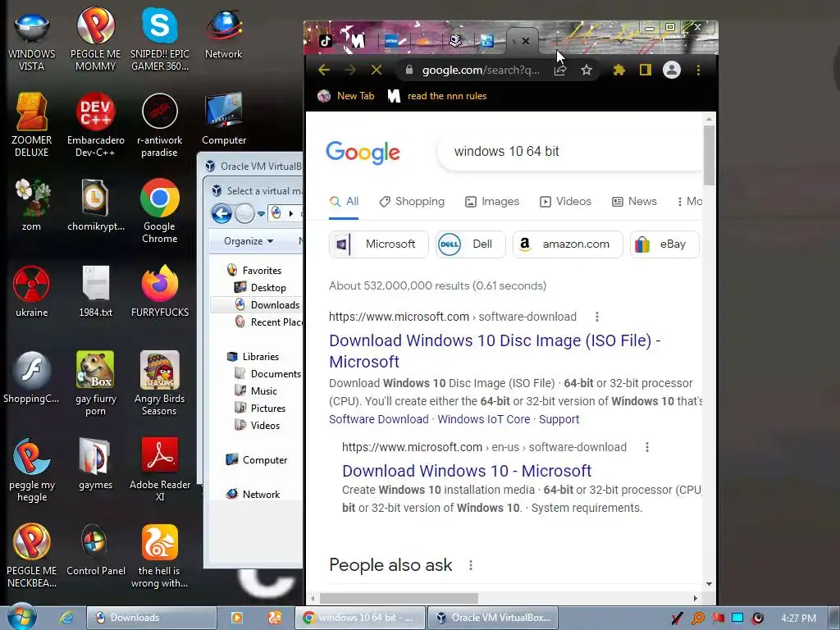Viewport: 840px width, 630px height.
Task: Switch to the blue waveform icon tab
Action: click(487, 41)
